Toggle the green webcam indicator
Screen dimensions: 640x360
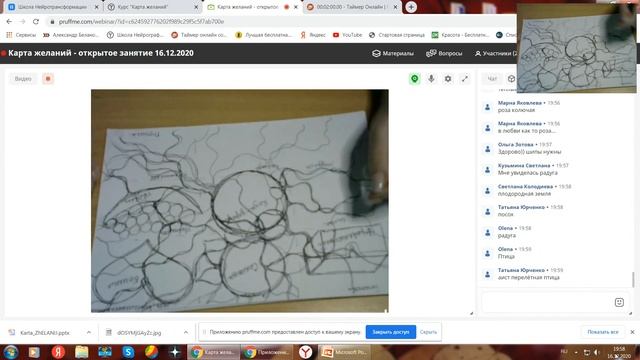[415, 79]
